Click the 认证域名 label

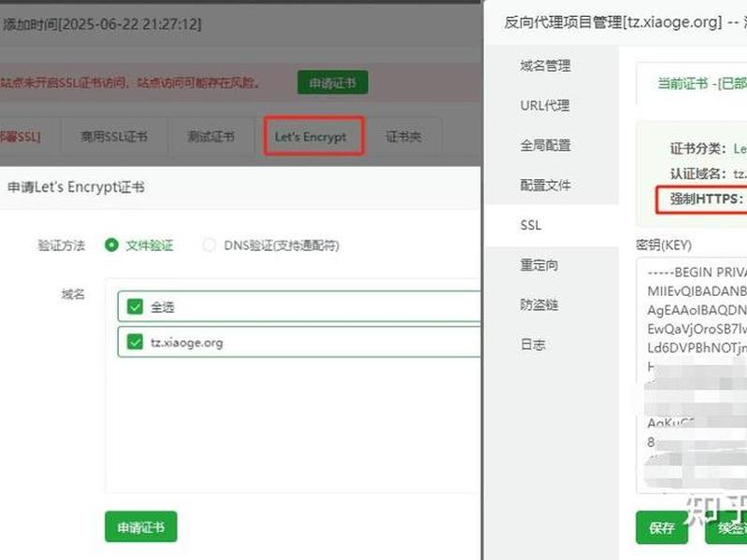click(698, 174)
